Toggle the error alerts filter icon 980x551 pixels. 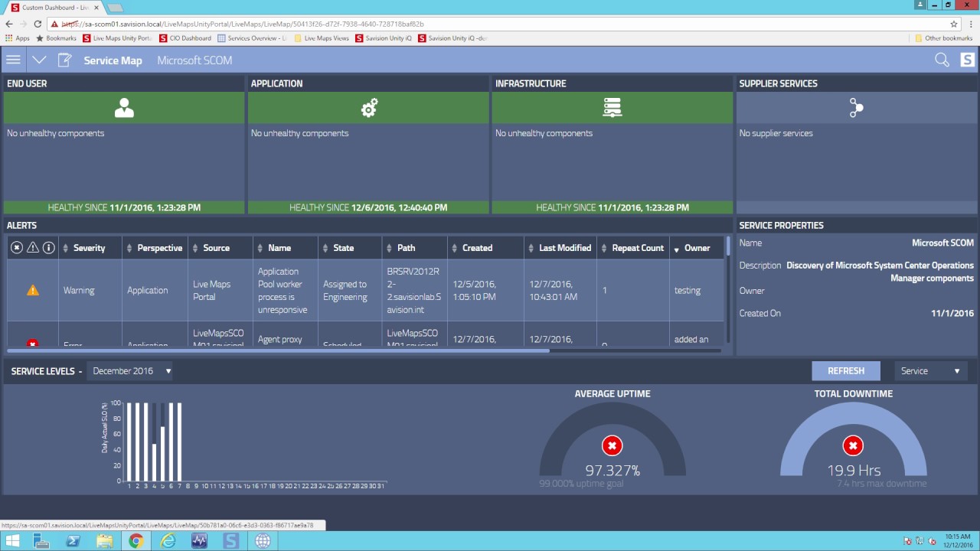[17, 248]
